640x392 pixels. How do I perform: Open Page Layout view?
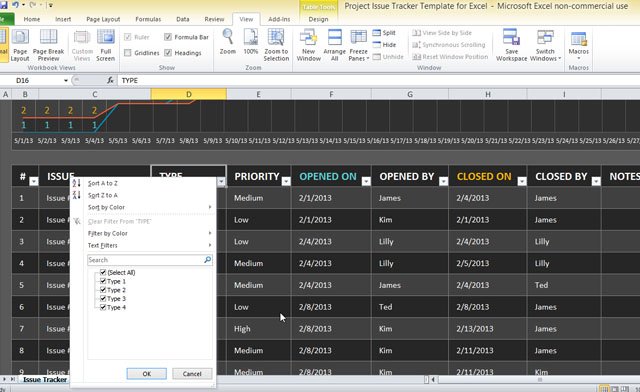[20, 45]
